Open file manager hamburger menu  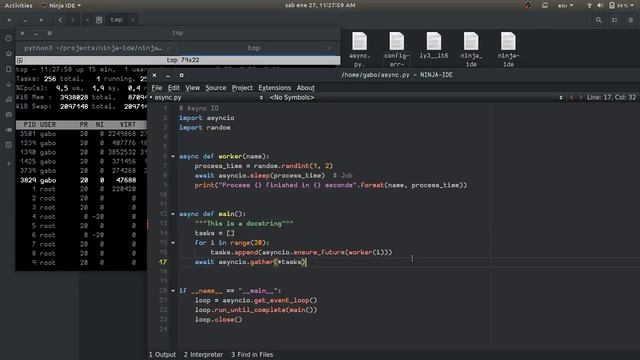tap(631, 20)
